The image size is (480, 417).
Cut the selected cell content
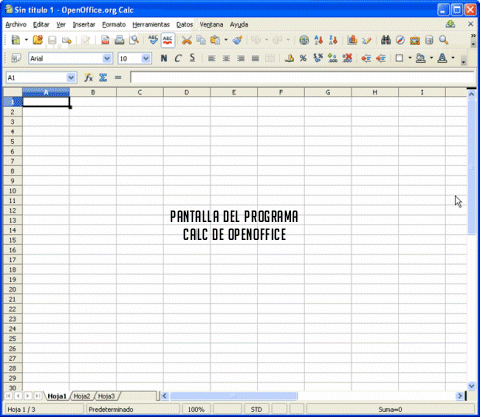coord(187,40)
